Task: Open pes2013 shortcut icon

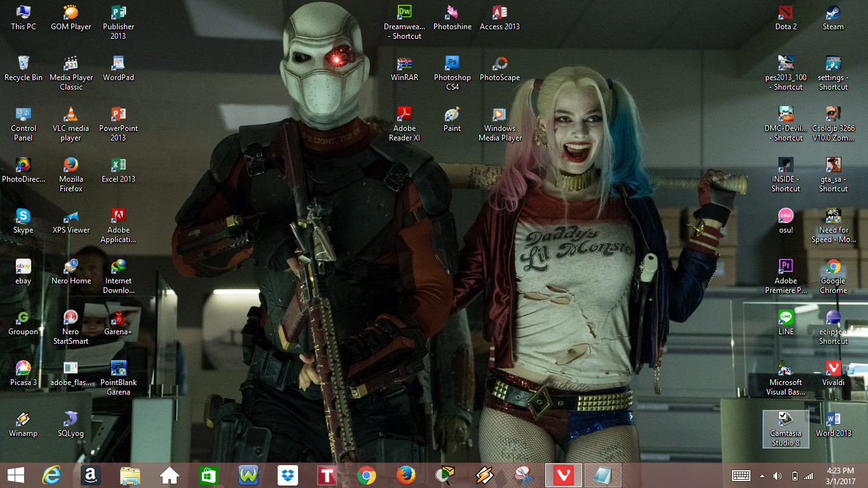Action: tap(786, 73)
